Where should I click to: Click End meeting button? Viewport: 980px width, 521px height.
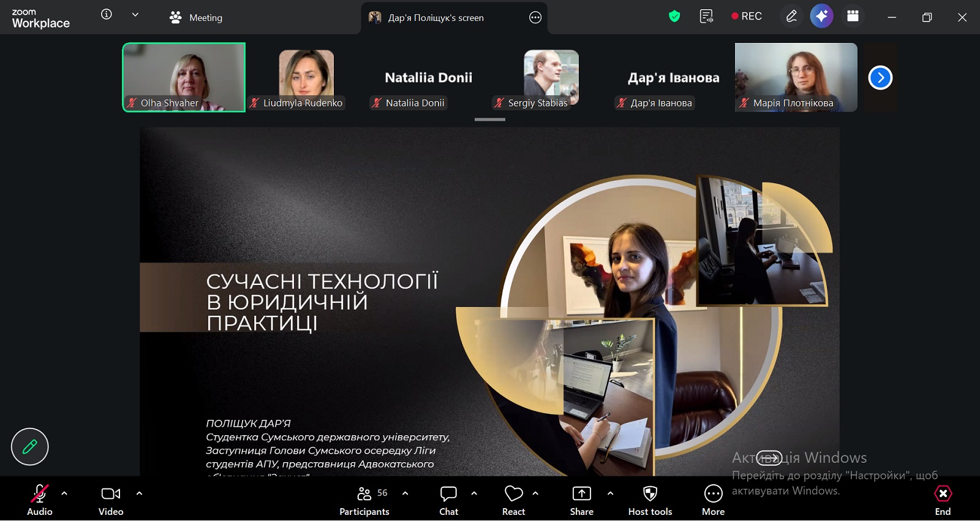click(x=943, y=500)
